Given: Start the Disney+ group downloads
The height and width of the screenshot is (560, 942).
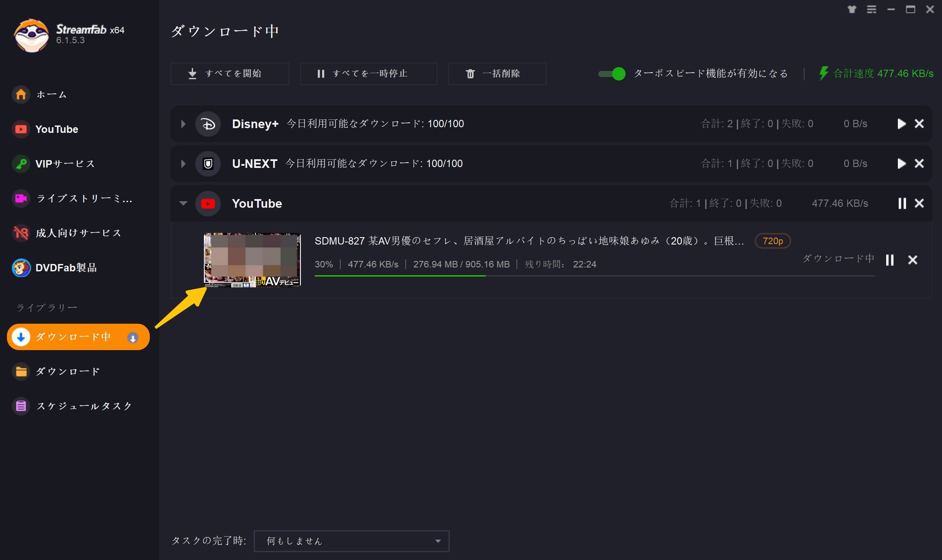Looking at the screenshot, I should click(x=901, y=124).
